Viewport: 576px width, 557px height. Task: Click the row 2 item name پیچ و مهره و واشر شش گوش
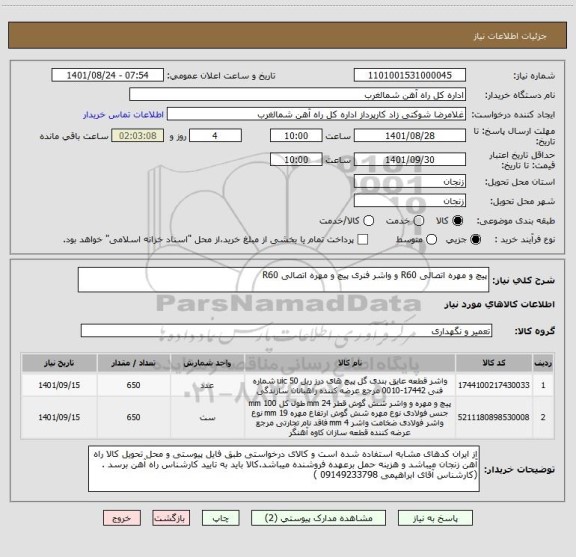point(350,418)
